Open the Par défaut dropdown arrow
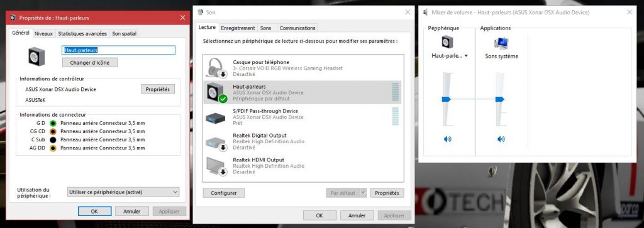644x228 pixels. click(x=363, y=193)
